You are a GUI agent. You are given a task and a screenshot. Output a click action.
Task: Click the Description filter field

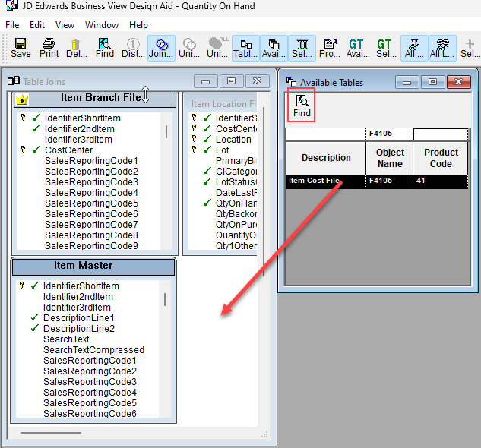[325, 134]
